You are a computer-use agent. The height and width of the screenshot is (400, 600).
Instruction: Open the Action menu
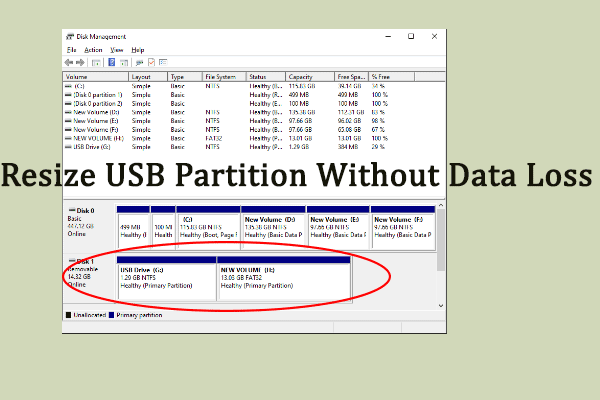click(x=93, y=50)
